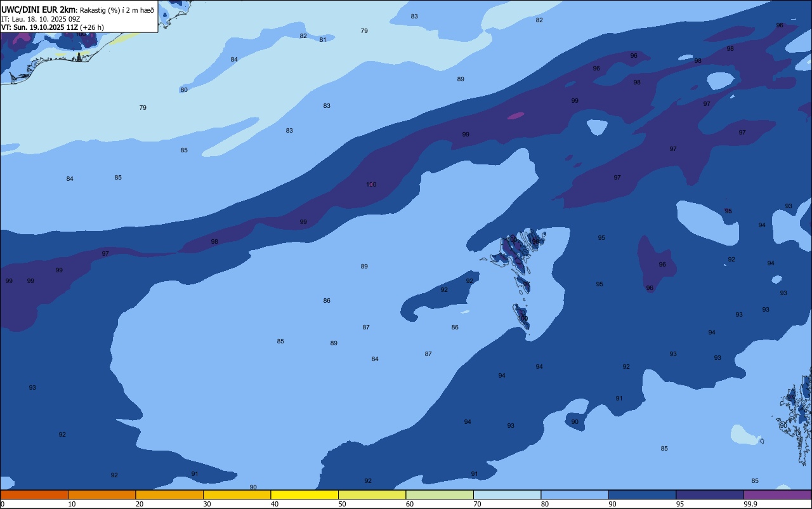Click the dark indigo 95–99.9 legend swatch
The image size is (812, 509).
(x=710, y=494)
